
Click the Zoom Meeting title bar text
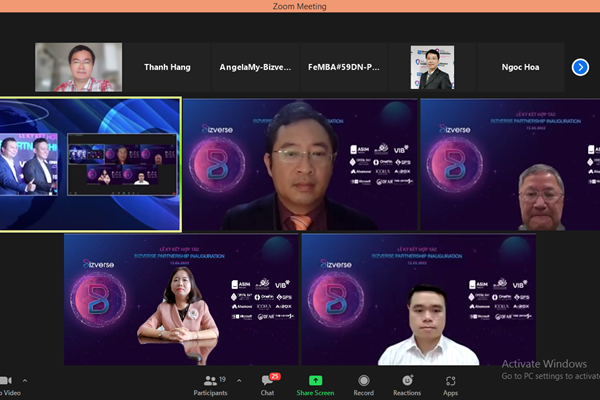tap(300, 6)
